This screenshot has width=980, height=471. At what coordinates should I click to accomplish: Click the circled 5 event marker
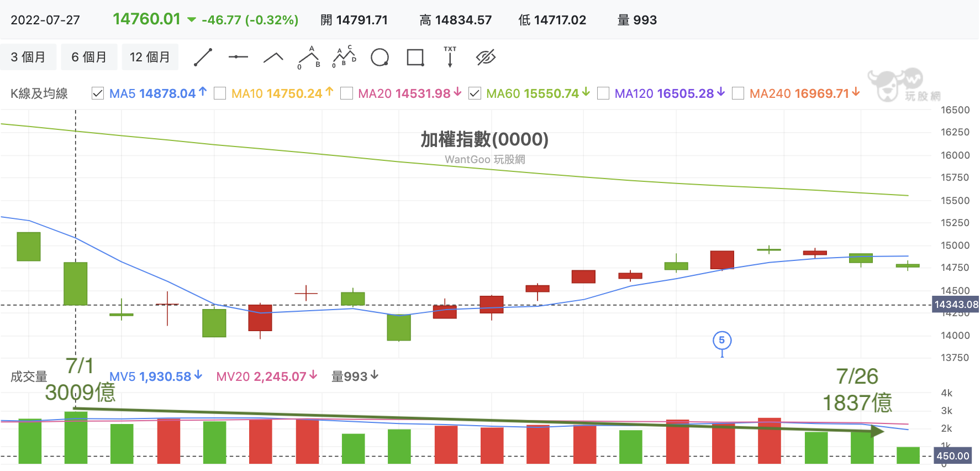721,341
